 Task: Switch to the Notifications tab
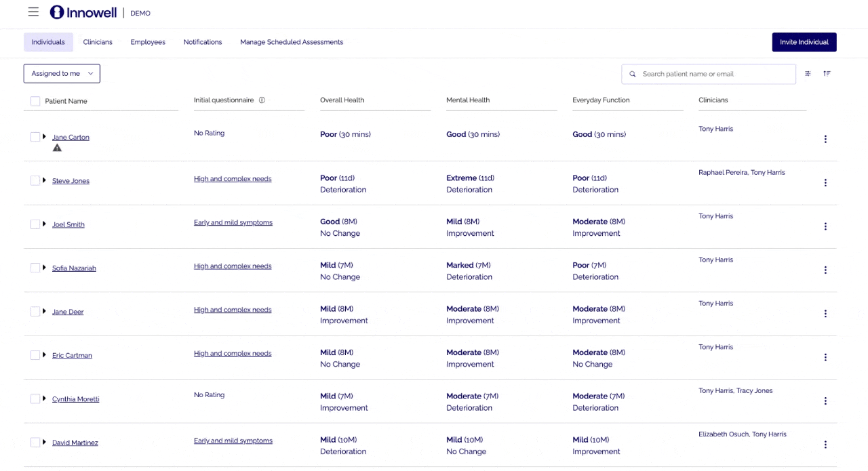203,42
